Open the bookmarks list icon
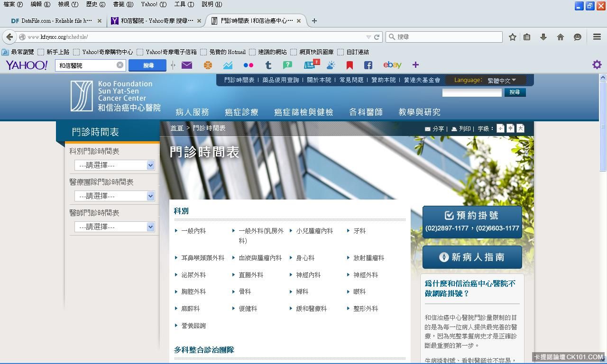Viewport: 607px width, 364px height. coord(527,37)
